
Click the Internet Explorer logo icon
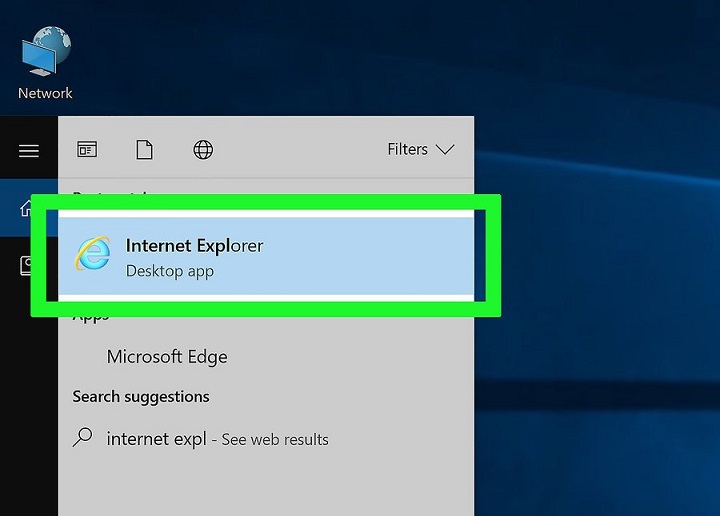(x=93, y=253)
